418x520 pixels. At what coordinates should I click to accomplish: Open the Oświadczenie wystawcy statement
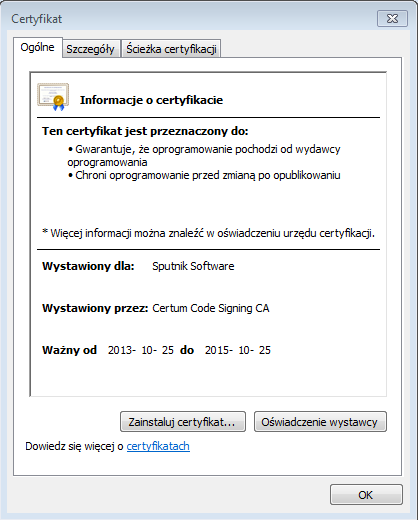(x=320, y=422)
